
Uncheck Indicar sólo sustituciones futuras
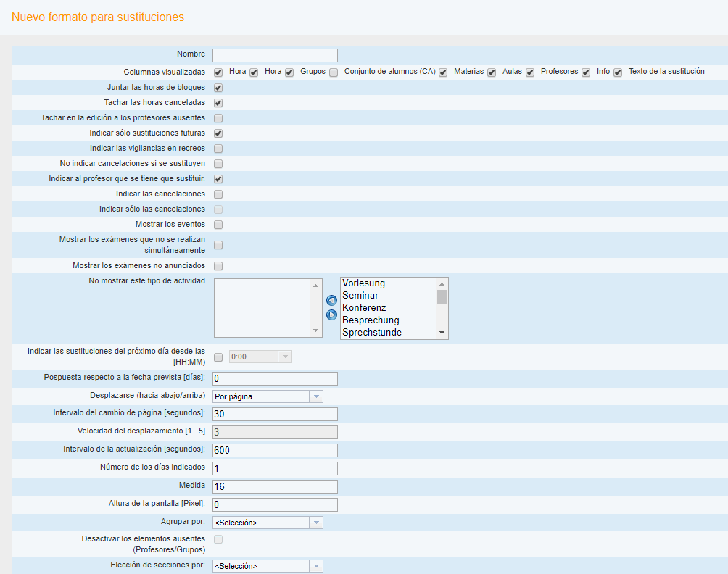pyautogui.click(x=218, y=133)
